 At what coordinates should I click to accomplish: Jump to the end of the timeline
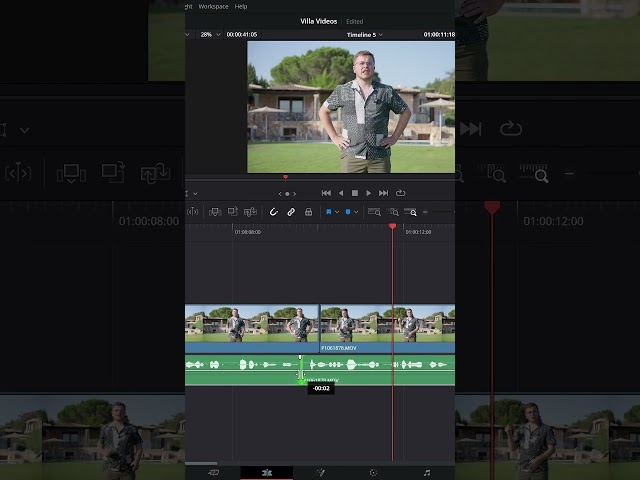[383, 193]
